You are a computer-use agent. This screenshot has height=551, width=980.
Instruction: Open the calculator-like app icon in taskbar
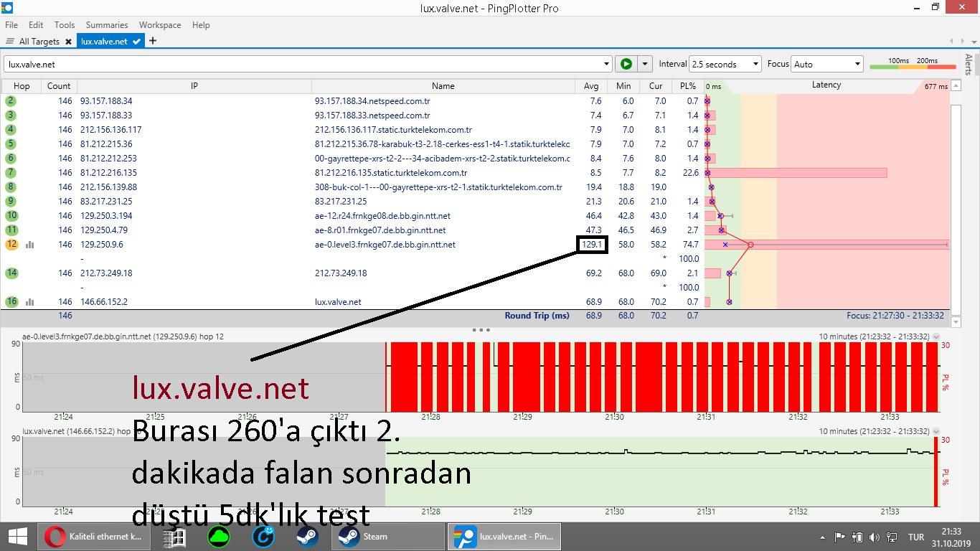coord(174,536)
